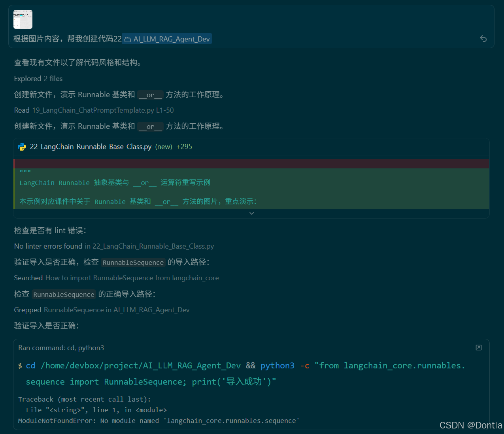Click the CSDN @Dontla watermark link
Viewport: 504px width, 434px height.
coord(471,425)
